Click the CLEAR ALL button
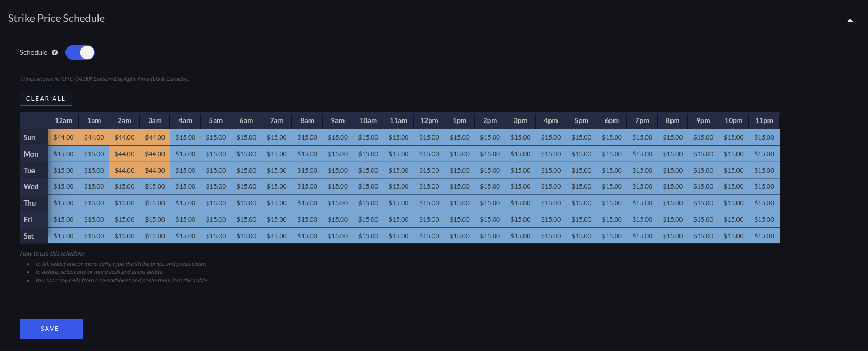Viewport: 868px width, 351px height. (46, 99)
